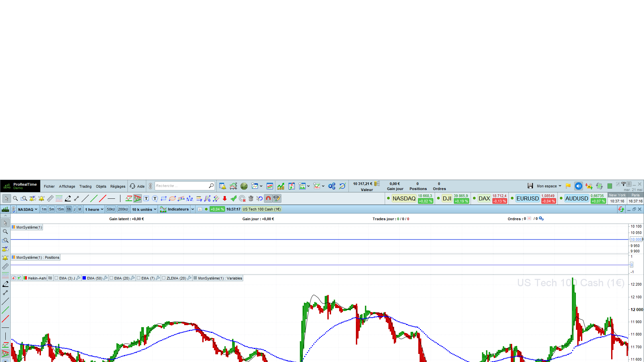The width and height of the screenshot is (644, 362).
Task: Check the ZLEMA (20) indicator box
Action: (x=164, y=278)
